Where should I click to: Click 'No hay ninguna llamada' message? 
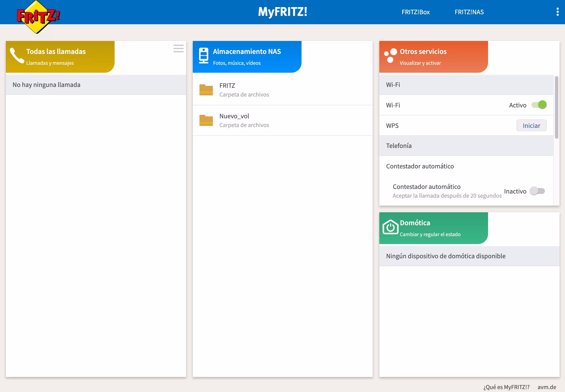point(46,85)
